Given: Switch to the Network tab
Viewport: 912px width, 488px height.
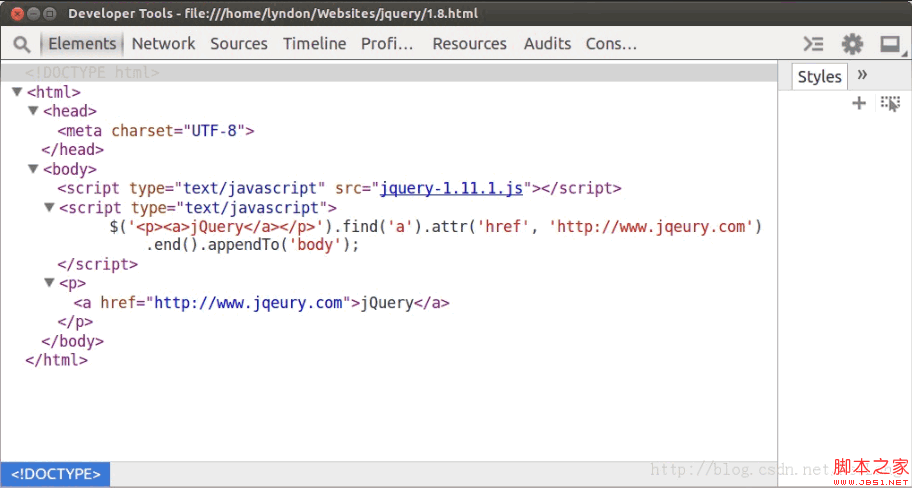Looking at the screenshot, I should point(163,44).
